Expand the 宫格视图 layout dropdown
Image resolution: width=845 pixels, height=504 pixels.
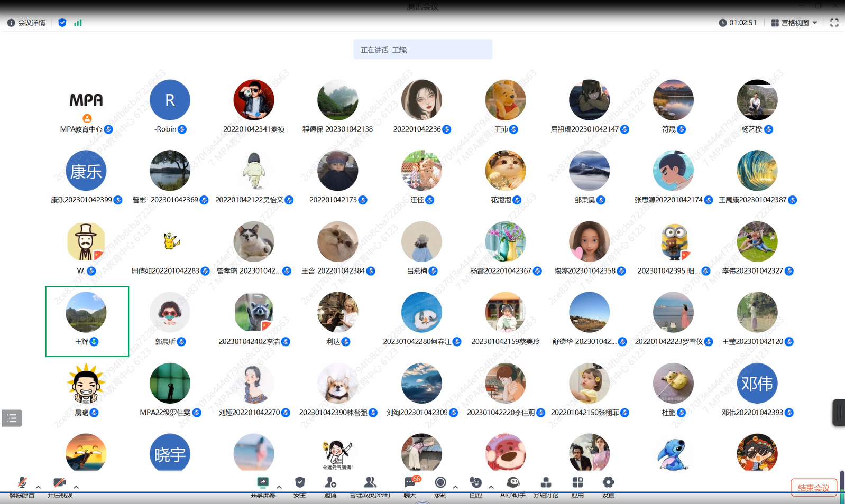point(794,23)
